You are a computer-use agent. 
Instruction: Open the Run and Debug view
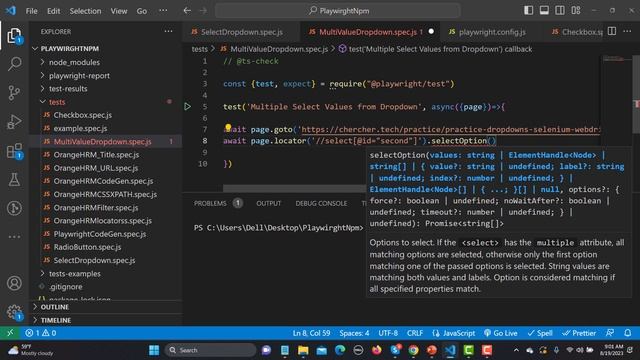14,122
